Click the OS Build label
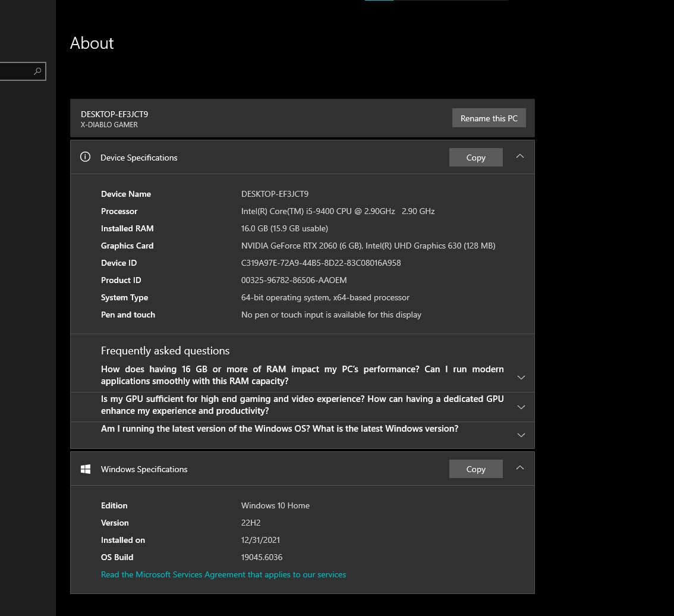Viewport: 674px width, 616px height. click(x=117, y=557)
